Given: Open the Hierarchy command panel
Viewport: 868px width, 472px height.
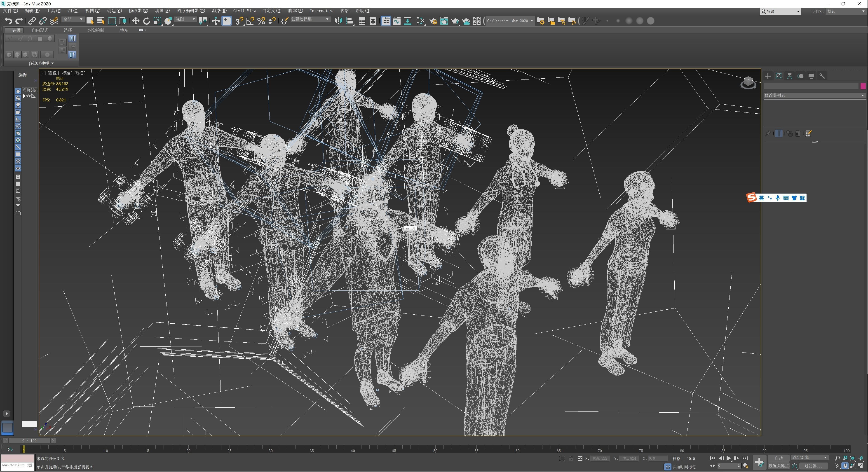Looking at the screenshot, I should [789, 76].
